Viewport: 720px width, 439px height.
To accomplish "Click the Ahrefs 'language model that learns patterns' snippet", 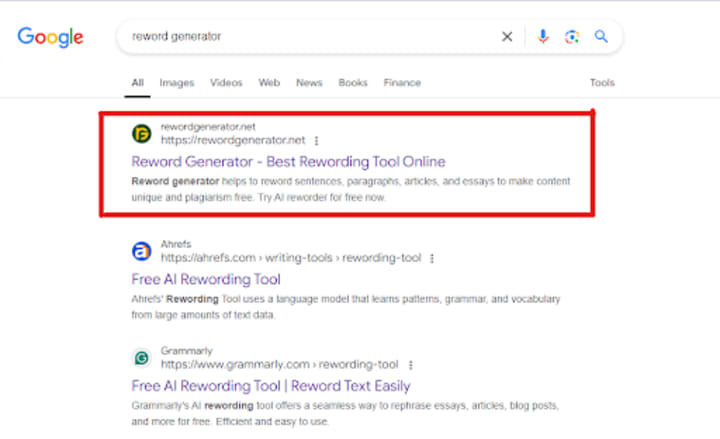I will pyautogui.click(x=346, y=307).
